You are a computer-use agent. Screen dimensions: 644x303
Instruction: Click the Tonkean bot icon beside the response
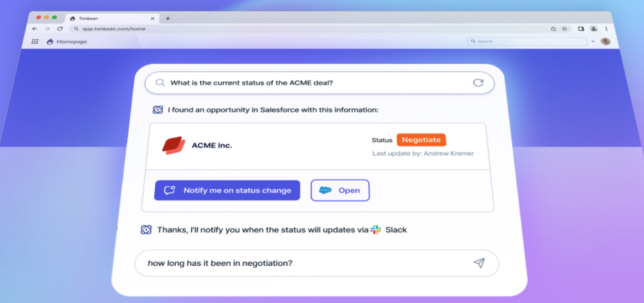click(x=158, y=110)
